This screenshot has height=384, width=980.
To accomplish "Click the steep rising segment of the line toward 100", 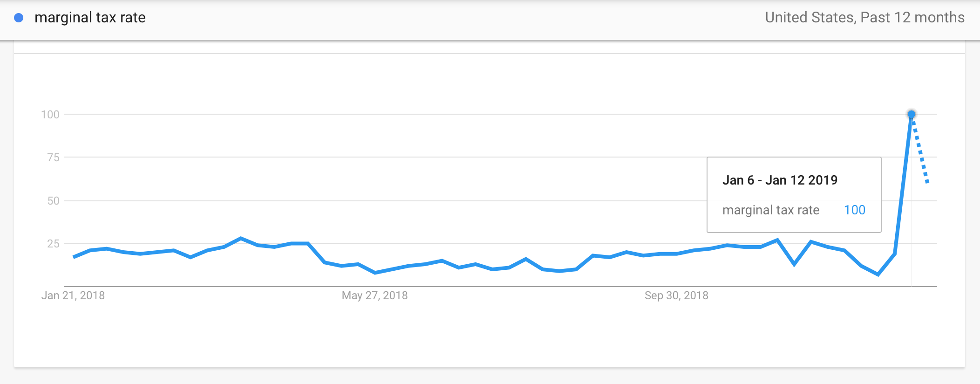I will (903, 184).
